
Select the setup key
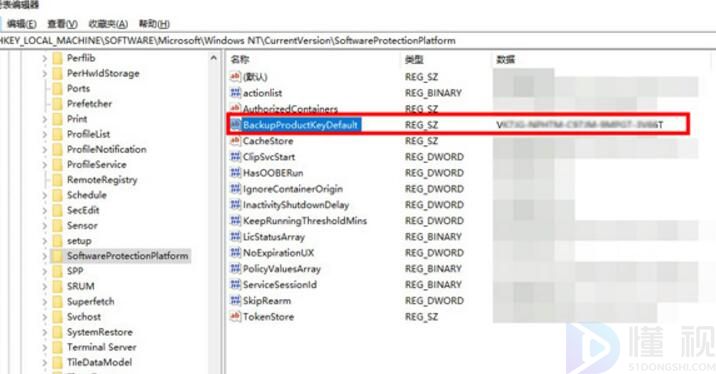coord(79,241)
